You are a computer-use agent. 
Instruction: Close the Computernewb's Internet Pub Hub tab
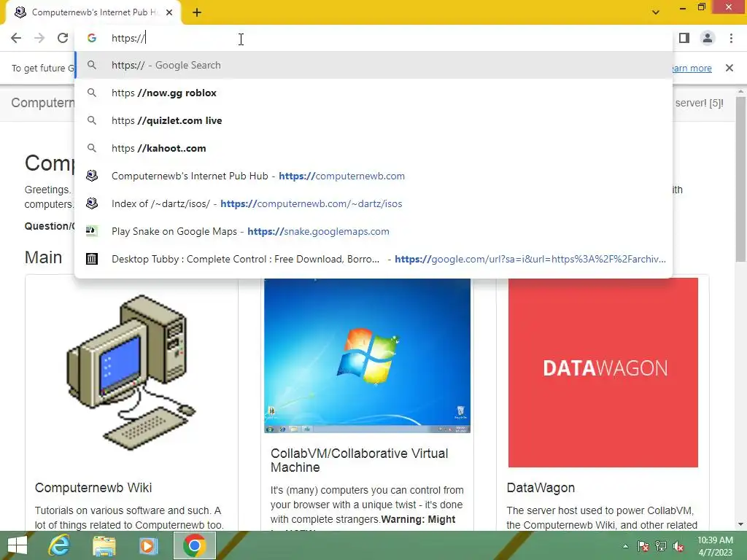(x=169, y=12)
